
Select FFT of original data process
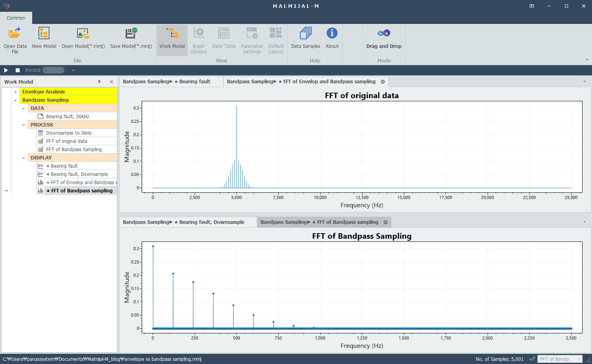point(77,141)
